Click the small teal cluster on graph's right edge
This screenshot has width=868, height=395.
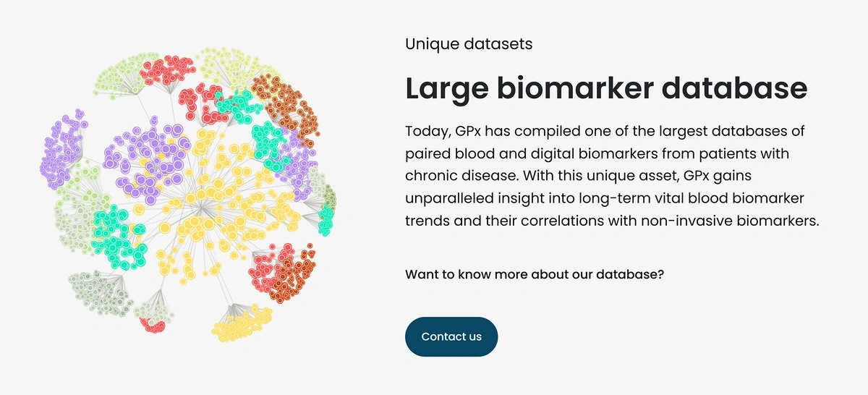326,217
